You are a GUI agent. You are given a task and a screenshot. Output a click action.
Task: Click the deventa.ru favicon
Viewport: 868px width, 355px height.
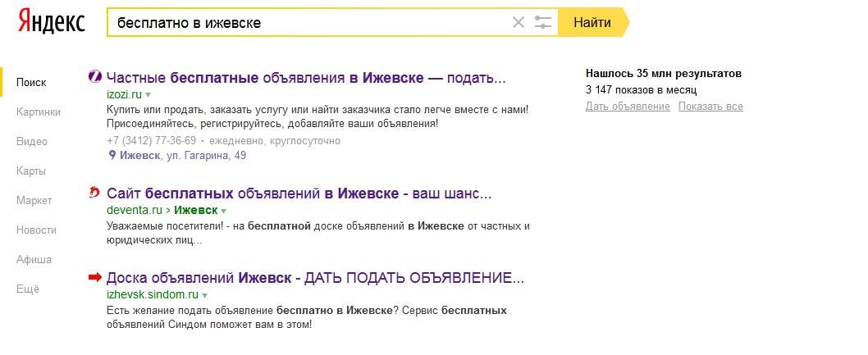(94, 193)
